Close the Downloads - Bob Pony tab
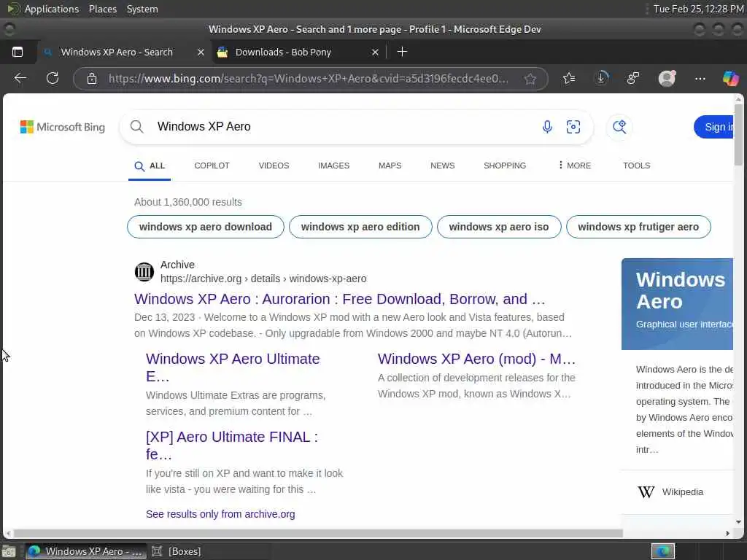This screenshot has height=560, width=747. [375, 52]
